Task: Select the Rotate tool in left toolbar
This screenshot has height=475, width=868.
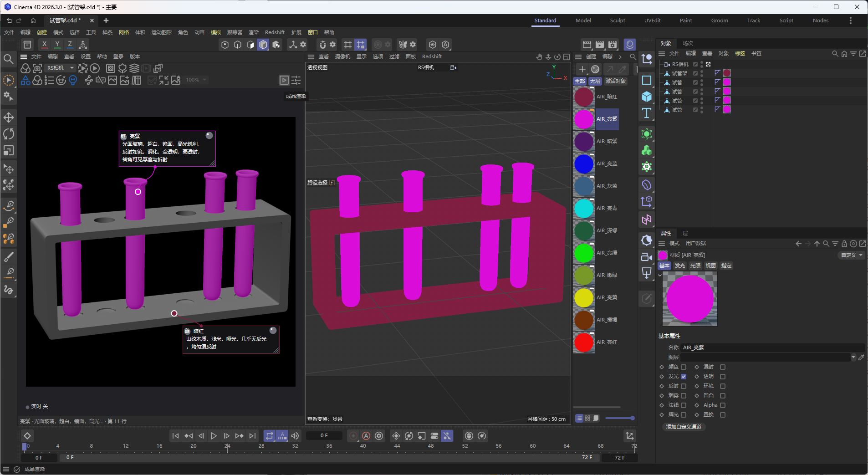Action: tap(9, 134)
